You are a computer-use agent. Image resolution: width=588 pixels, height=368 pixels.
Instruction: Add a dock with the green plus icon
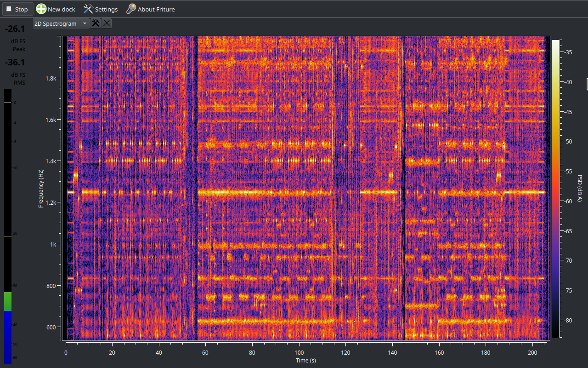[x=41, y=9]
